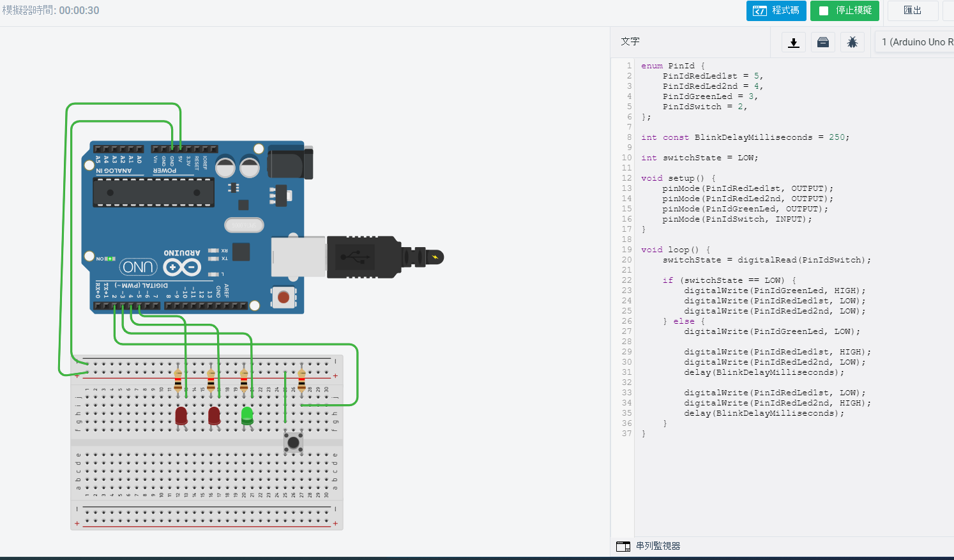
Task: Toggle the blue code editor button
Action: [x=776, y=11]
